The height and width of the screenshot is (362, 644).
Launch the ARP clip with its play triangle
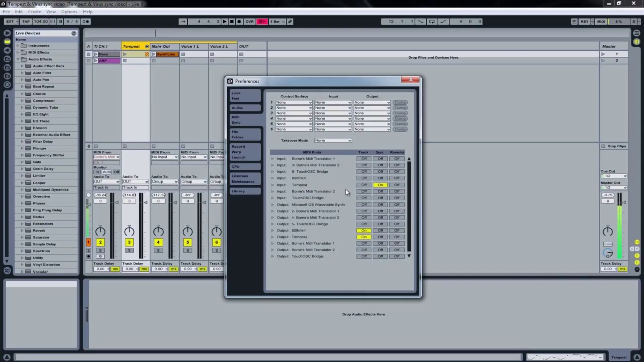(x=96, y=61)
